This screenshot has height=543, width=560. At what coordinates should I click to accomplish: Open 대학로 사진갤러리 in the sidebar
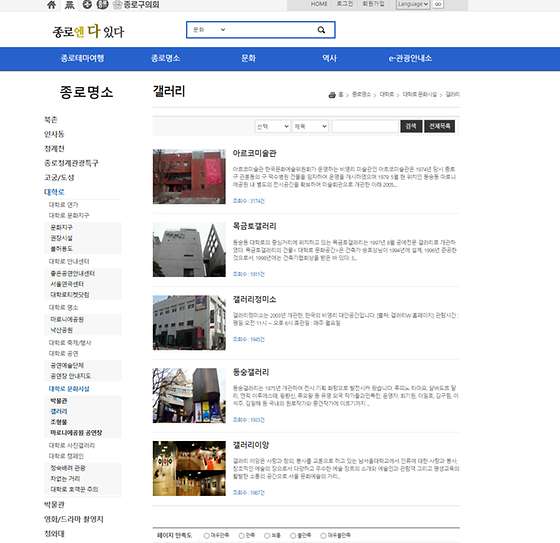point(72,445)
